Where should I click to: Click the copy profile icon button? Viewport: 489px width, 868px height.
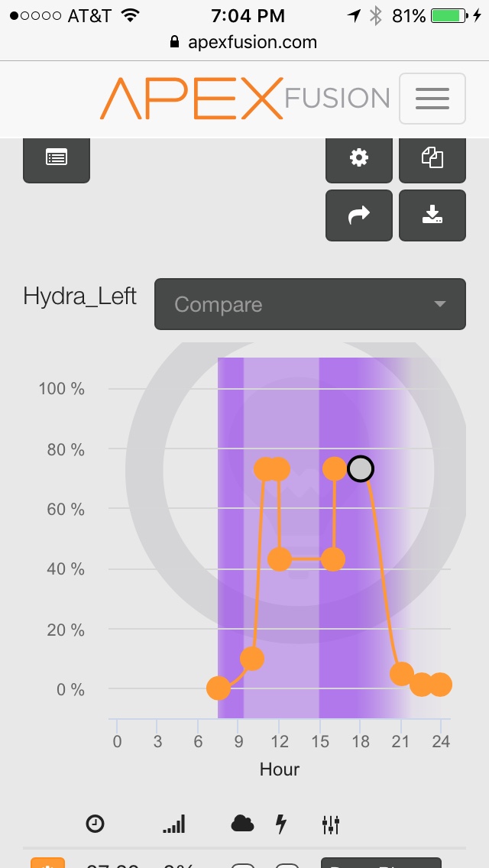432,158
